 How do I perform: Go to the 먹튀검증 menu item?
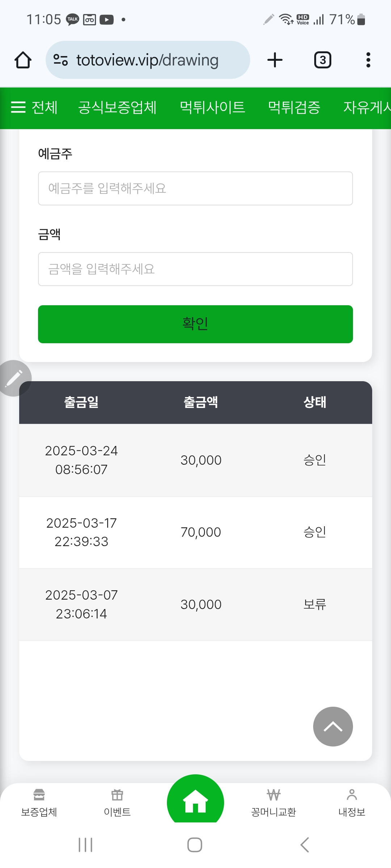(294, 107)
